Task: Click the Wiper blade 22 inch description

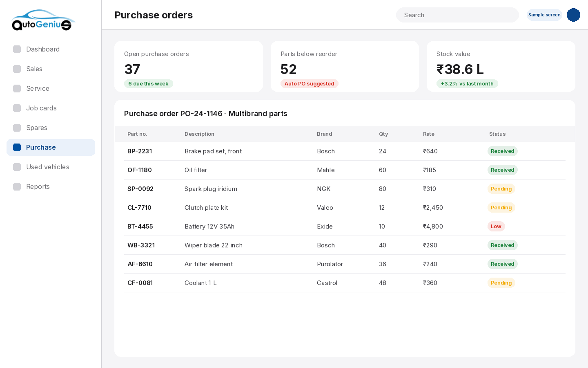Action: [x=214, y=245]
